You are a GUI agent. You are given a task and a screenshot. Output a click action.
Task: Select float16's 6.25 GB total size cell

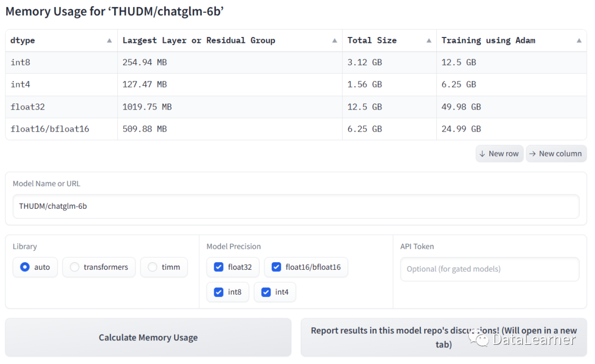coord(390,129)
